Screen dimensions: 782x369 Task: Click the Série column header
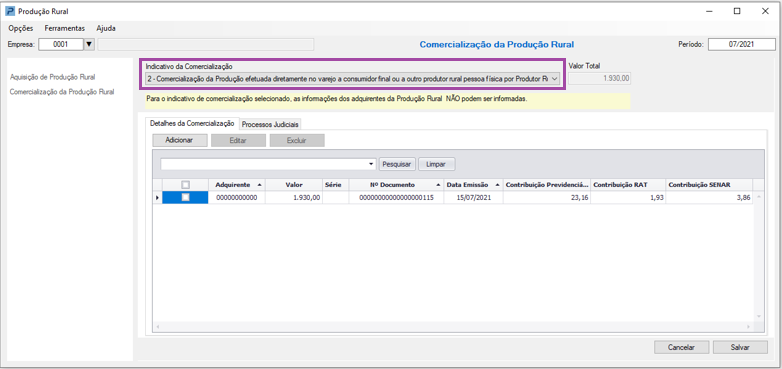[336, 184]
